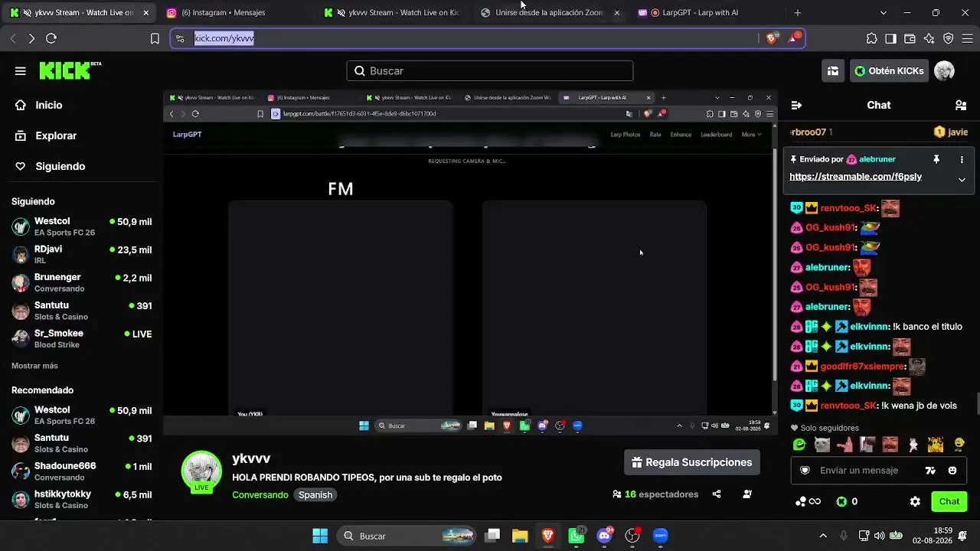Open Brave Wallet icon
Viewport: 980px width, 551px height.
click(910, 38)
